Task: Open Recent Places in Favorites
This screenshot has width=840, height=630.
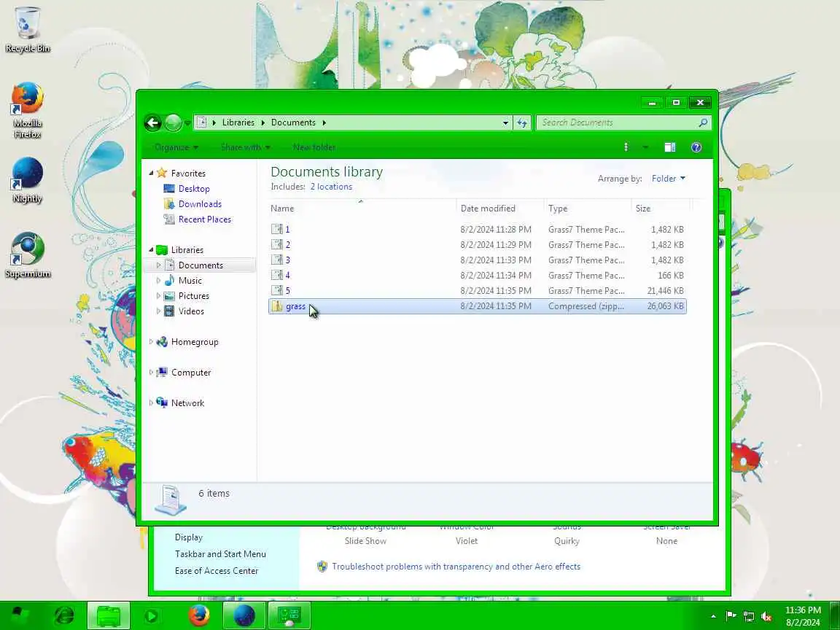Action: tap(205, 219)
